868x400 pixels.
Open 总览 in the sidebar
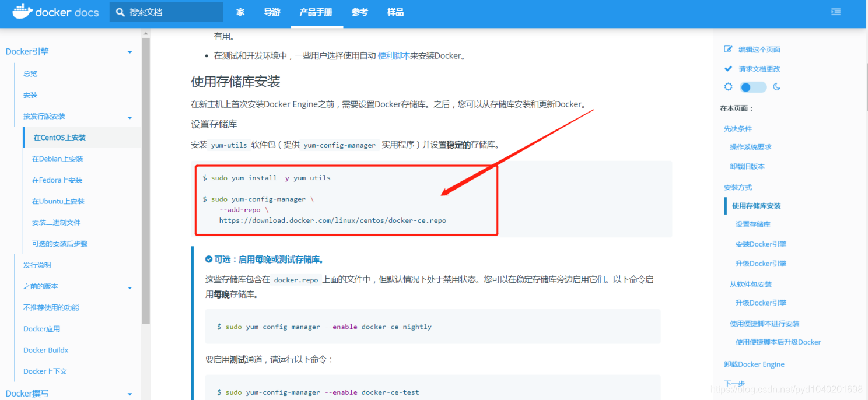[30, 74]
